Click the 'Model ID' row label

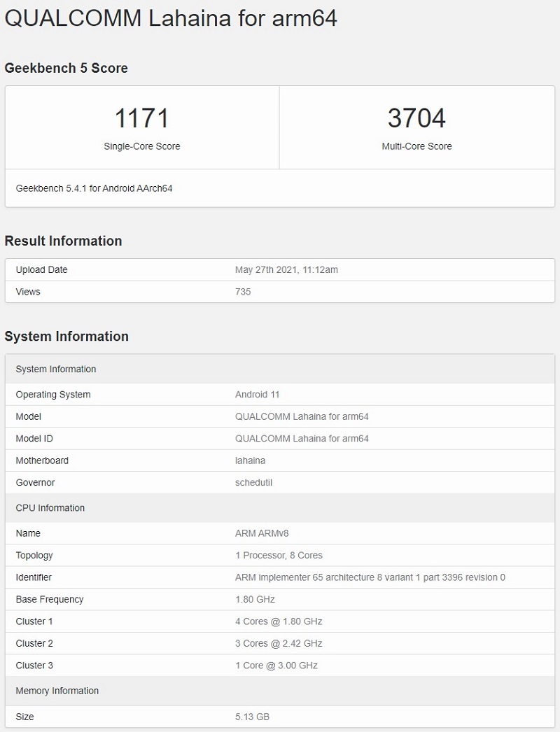click(34, 438)
